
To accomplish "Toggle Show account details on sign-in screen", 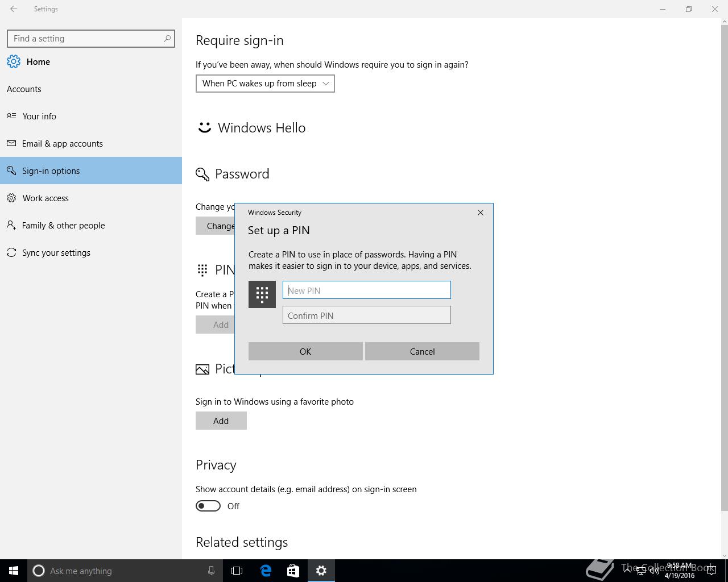I will (x=208, y=506).
